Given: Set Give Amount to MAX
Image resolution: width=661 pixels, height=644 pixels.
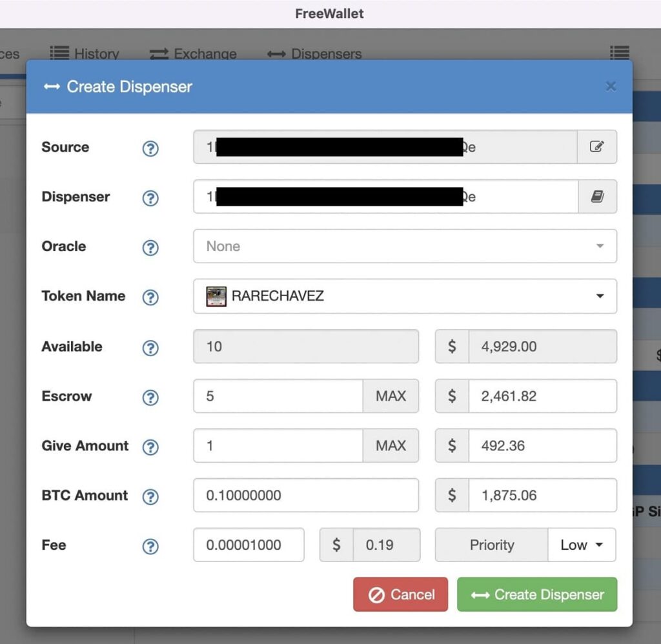Looking at the screenshot, I should pos(391,446).
